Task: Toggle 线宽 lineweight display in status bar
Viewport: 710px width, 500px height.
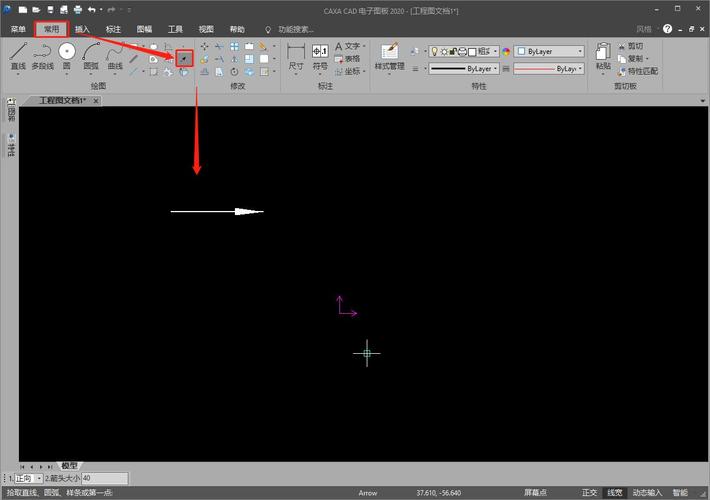Action: click(x=615, y=493)
